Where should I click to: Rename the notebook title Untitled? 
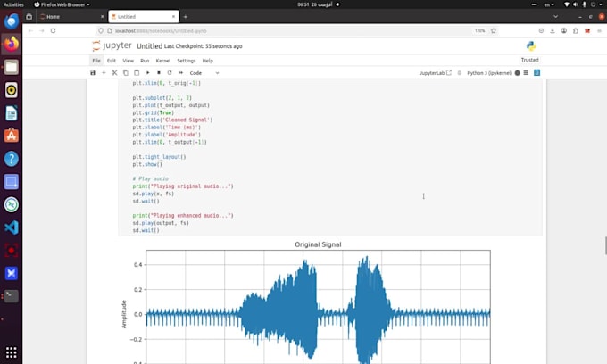(x=149, y=46)
